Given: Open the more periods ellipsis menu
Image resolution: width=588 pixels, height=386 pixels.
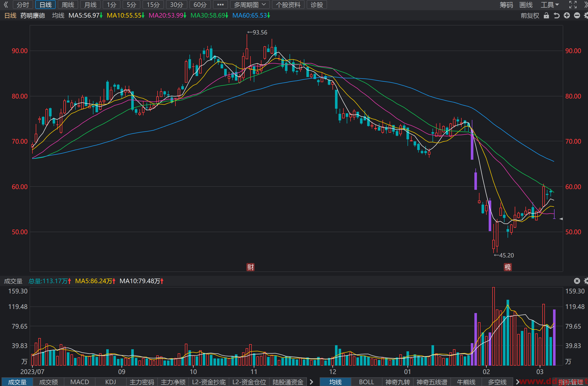Looking at the screenshot, I should pos(220,5).
